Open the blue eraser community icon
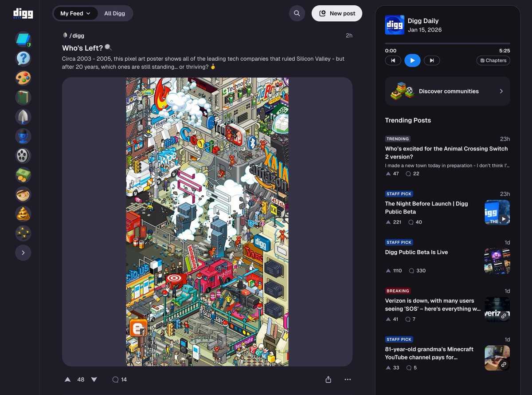Screen dimensions: 532x395 click(23, 39)
